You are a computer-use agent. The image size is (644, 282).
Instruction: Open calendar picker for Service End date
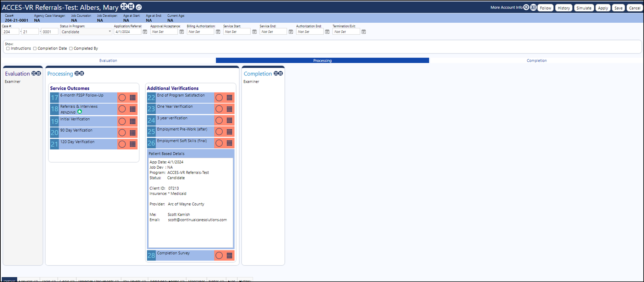click(291, 32)
